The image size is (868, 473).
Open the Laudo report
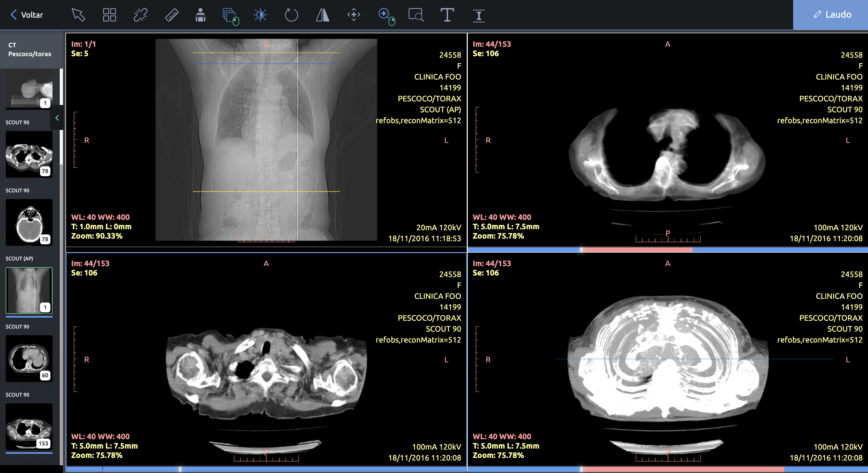[x=831, y=15]
